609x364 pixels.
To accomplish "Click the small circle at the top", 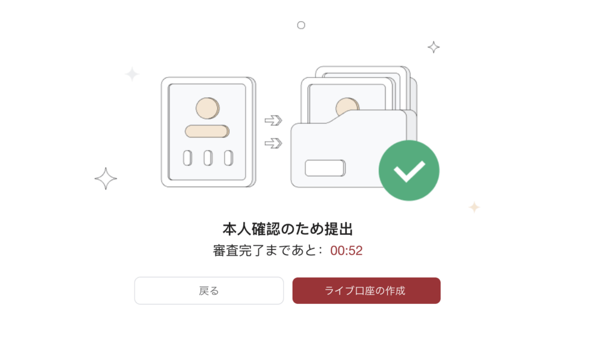I will (x=301, y=25).
